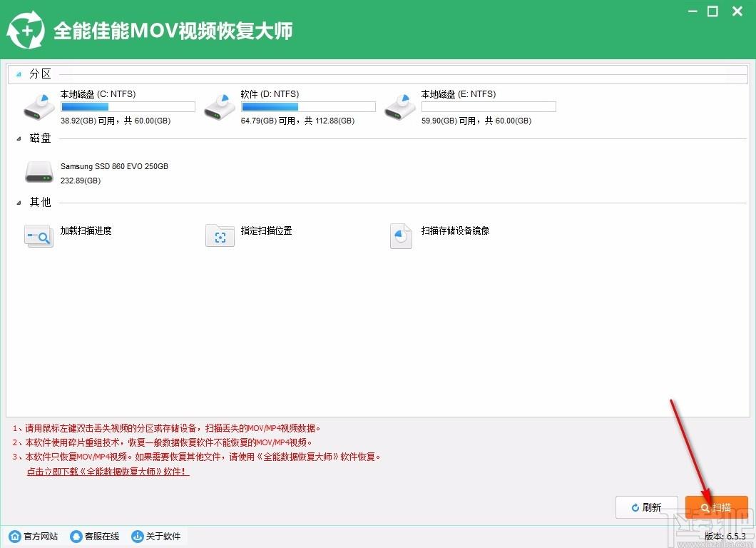
Task: Minimize the application window
Action: tap(693, 11)
